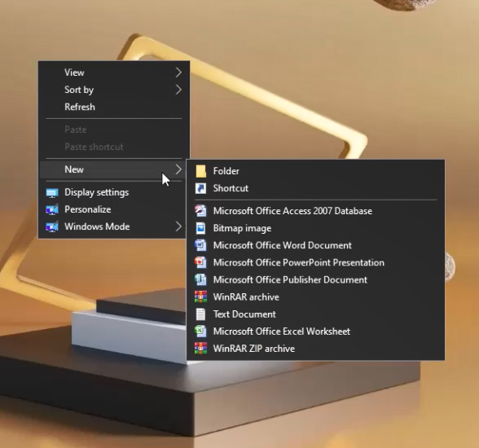Click the Access 2007 Database icon
479x448 pixels.
[x=200, y=211]
